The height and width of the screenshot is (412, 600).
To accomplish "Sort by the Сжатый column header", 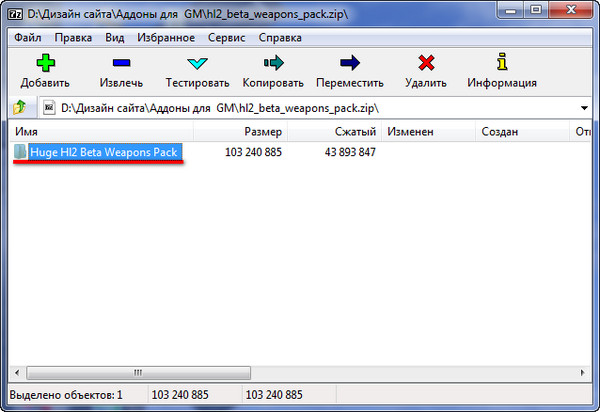I will 334,132.
